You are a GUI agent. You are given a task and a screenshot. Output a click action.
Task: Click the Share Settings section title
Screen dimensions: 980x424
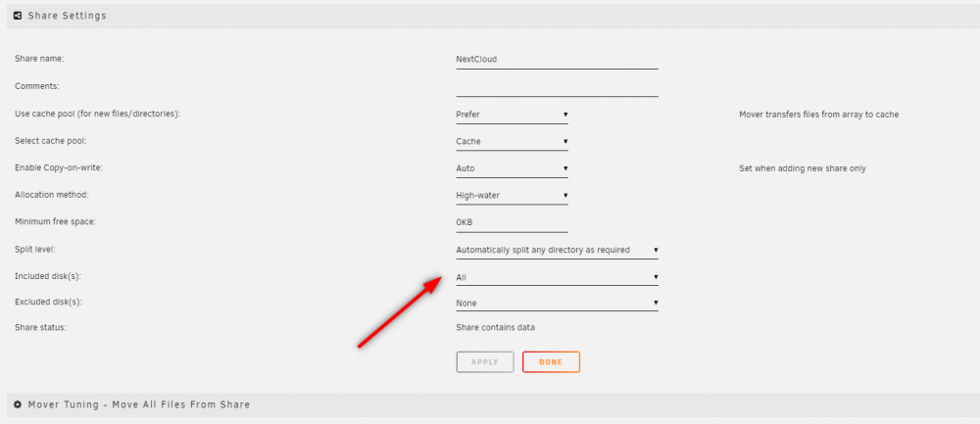[x=67, y=16]
